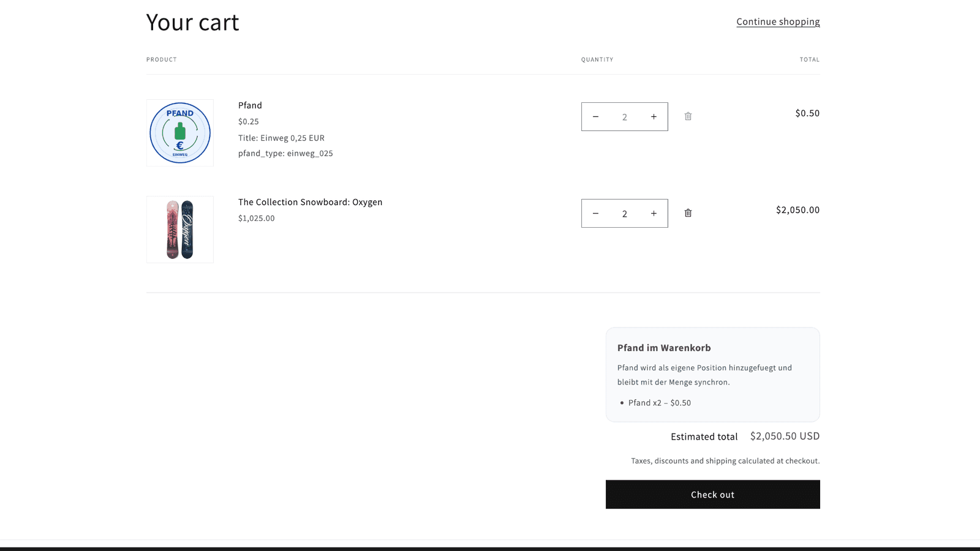
Task: Delete the Oxygen snowboard from the cart
Action: point(688,213)
